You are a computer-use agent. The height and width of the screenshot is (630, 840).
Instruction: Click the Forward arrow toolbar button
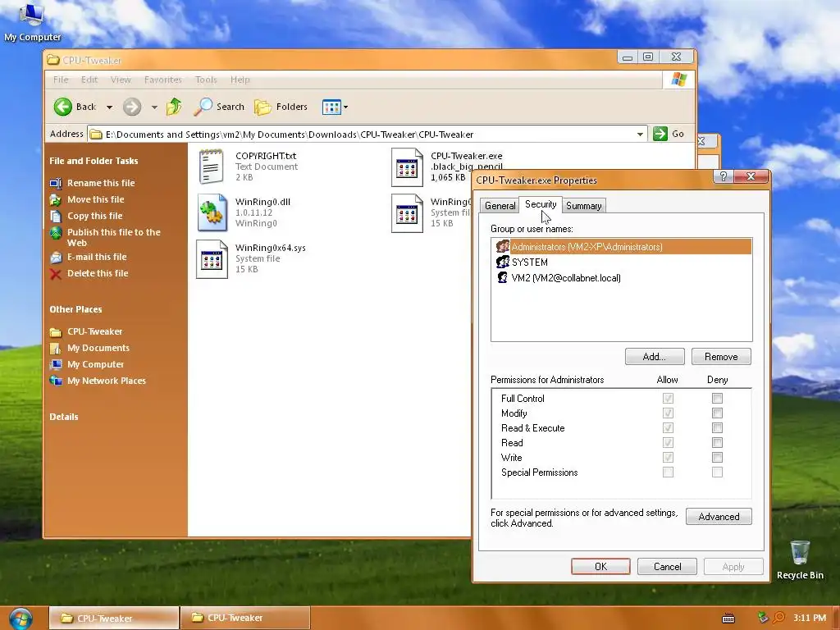click(x=132, y=107)
